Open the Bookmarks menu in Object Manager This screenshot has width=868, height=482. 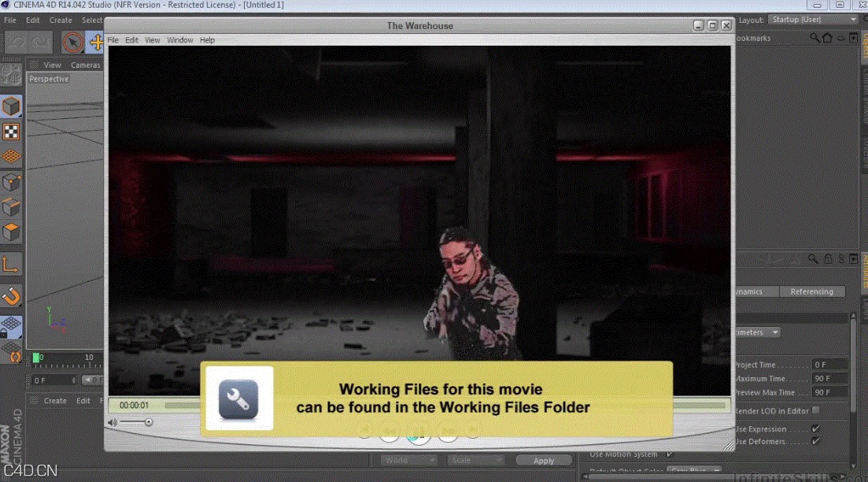coord(753,39)
